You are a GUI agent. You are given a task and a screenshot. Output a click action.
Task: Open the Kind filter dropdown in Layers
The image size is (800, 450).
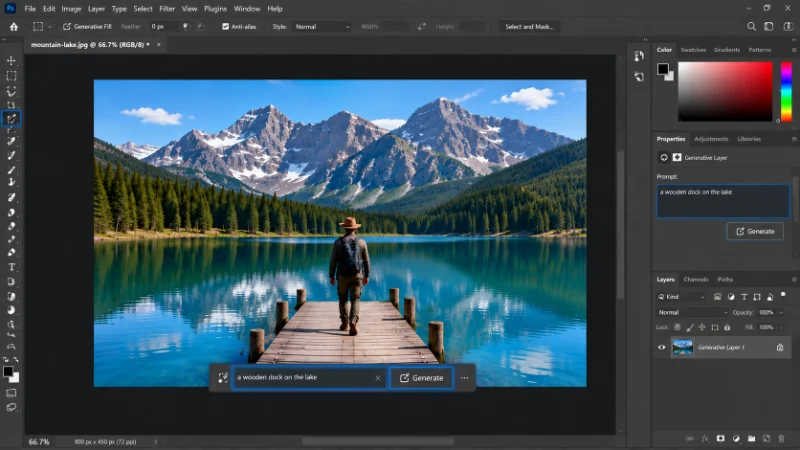(682, 297)
